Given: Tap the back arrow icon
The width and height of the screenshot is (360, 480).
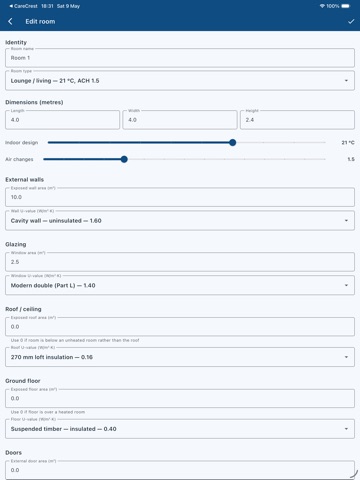Looking at the screenshot, I should click(10, 21).
